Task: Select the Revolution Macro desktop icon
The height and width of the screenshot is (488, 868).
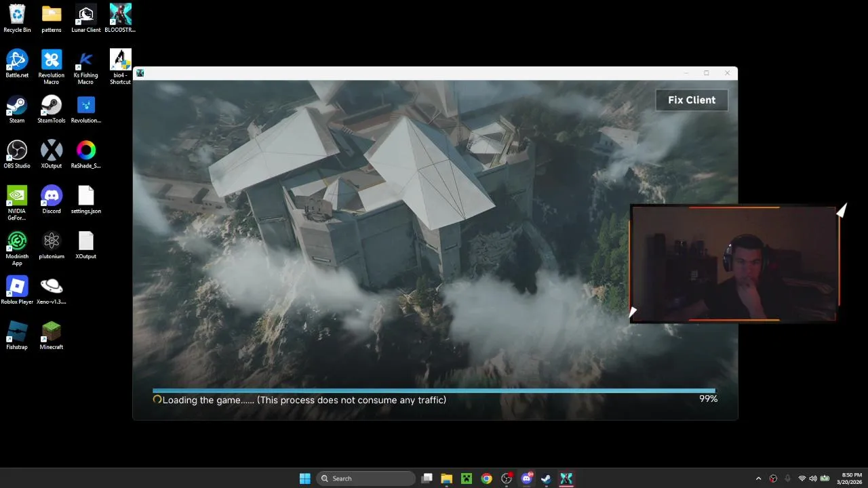Action: pos(52,67)
